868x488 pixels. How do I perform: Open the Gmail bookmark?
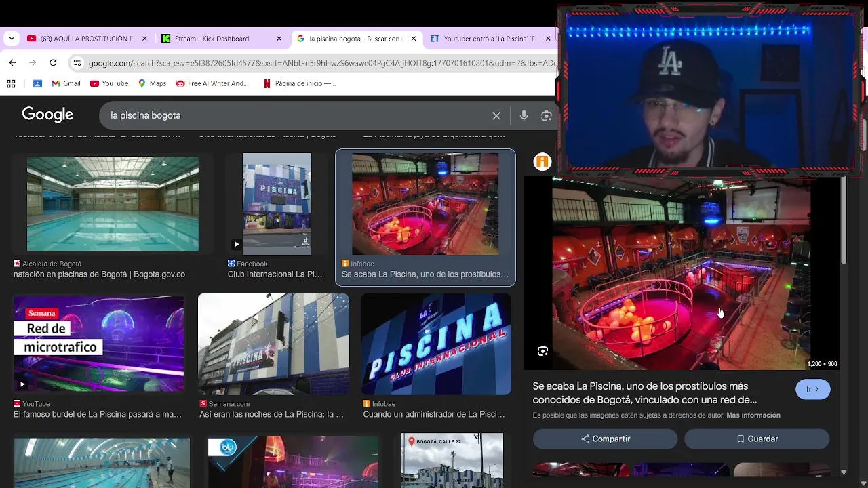(x=66, y=83)
